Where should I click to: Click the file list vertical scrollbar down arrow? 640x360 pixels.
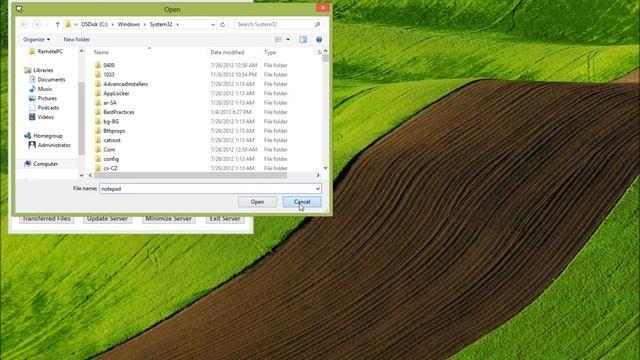coord(325,168)
